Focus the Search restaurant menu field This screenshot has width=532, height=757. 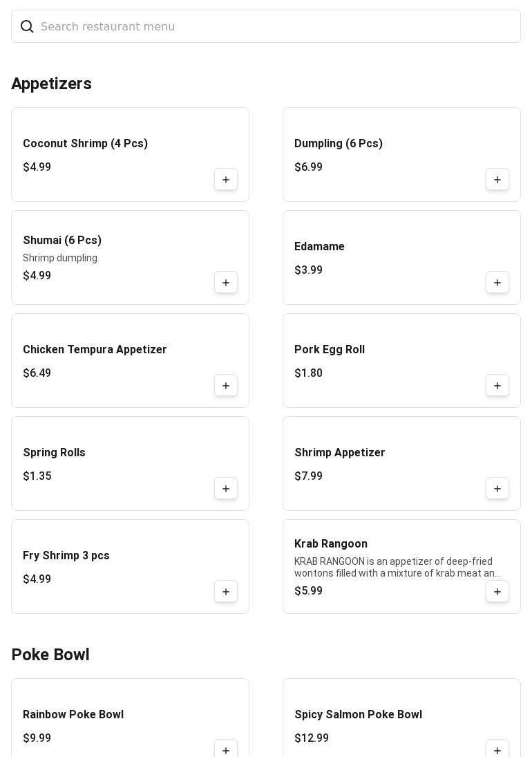(x=276, y=26)
